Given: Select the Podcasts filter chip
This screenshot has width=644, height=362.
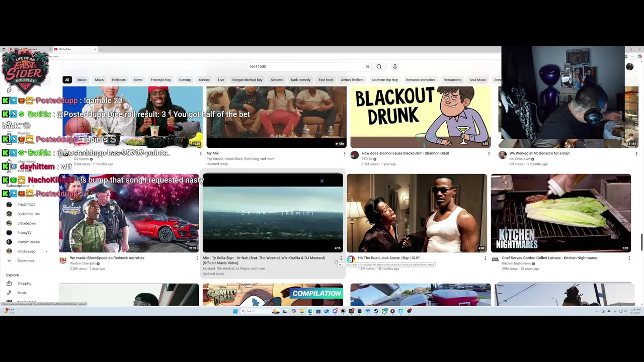Looking at the screenshot, I should (119, 80).
